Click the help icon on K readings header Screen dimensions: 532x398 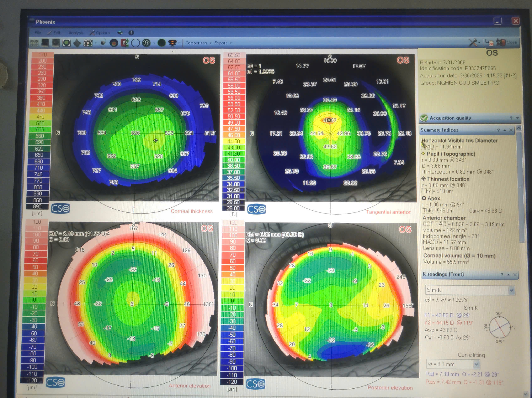coord(502,274)
